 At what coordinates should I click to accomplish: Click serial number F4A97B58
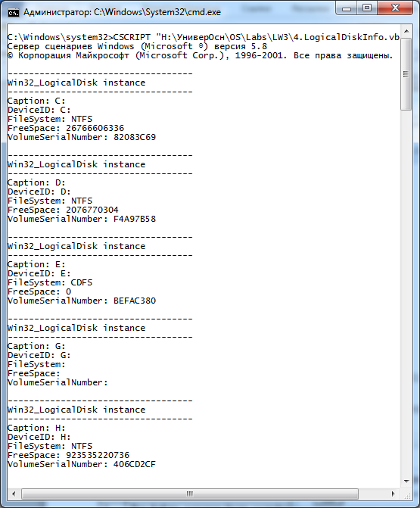tap(135, 219)
